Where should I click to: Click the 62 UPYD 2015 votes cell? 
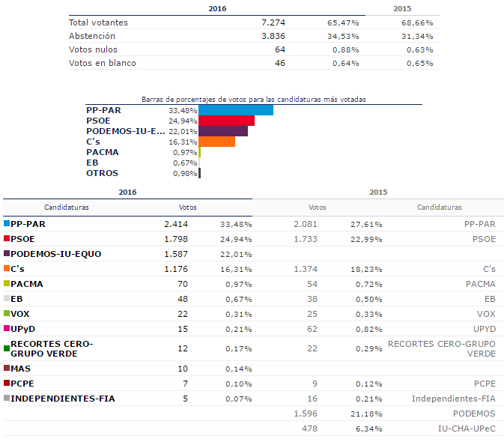312,329
